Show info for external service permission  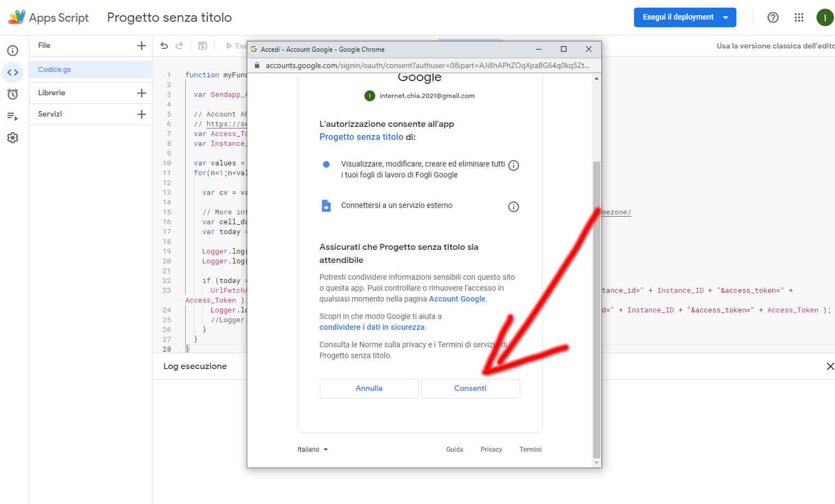tap(513, 207)
